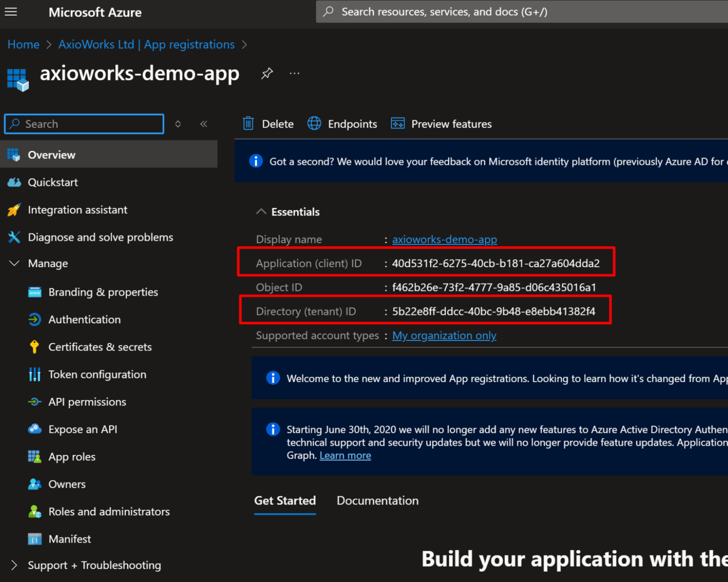
Task: Select the Certificates & secrets key icon
Action: pyautogui.click(x=35, y=347)
